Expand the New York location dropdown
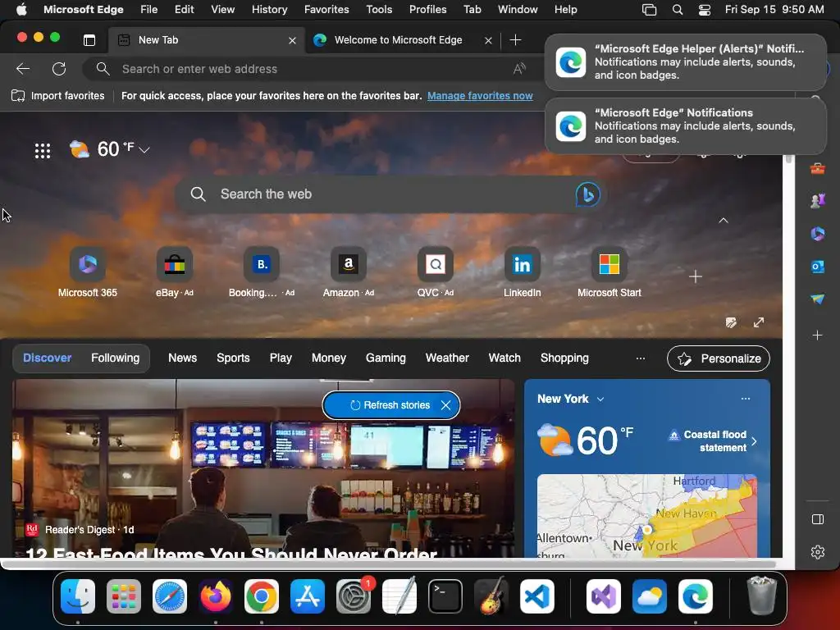 (x=600, y=399)
